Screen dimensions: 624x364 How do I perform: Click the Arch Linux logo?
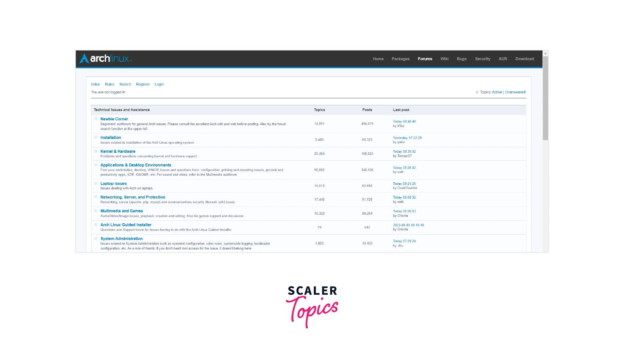coord(104,59)
